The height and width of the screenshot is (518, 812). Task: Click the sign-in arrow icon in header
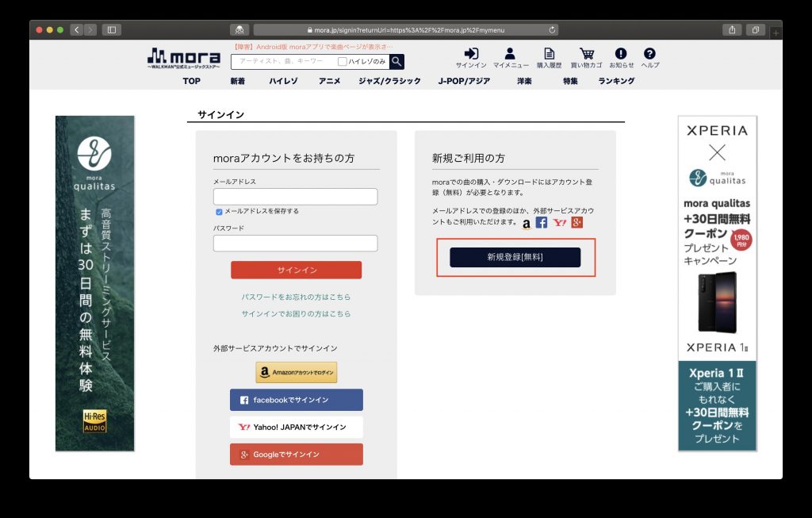471,53
